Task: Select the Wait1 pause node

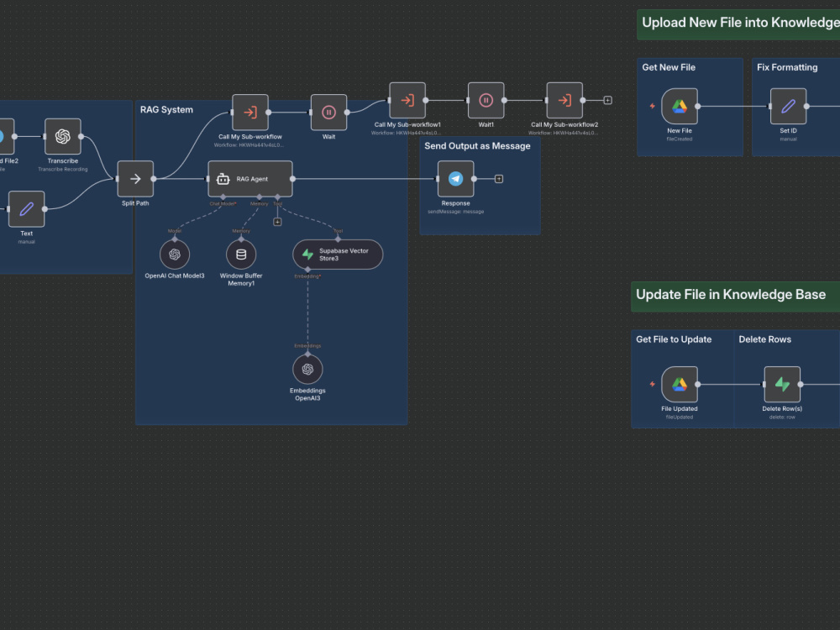Action: point(486,100)
